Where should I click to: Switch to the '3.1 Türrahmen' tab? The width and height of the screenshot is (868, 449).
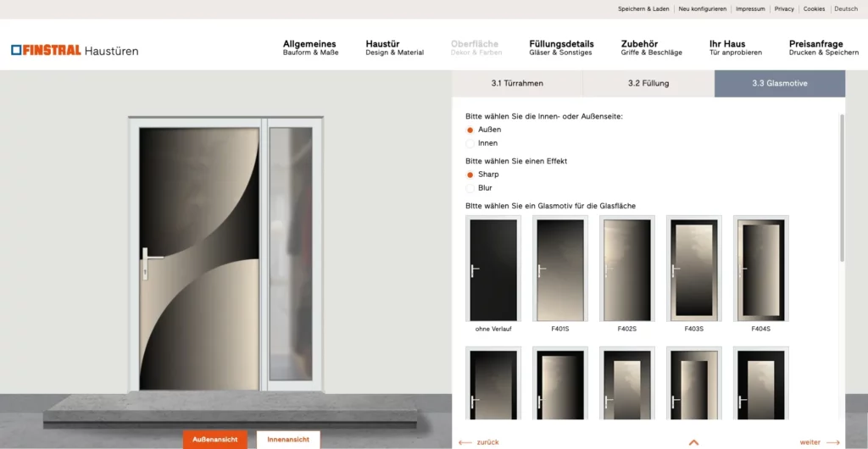click(x=517, y=84)
